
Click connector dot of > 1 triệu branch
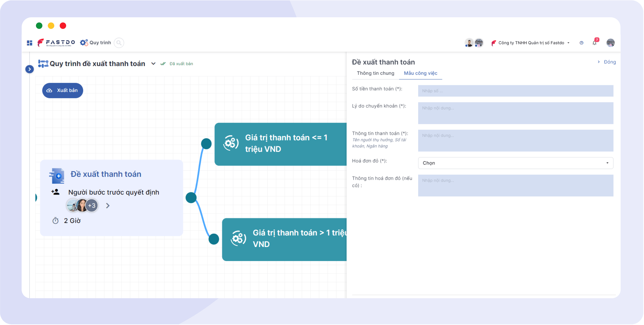214,239
